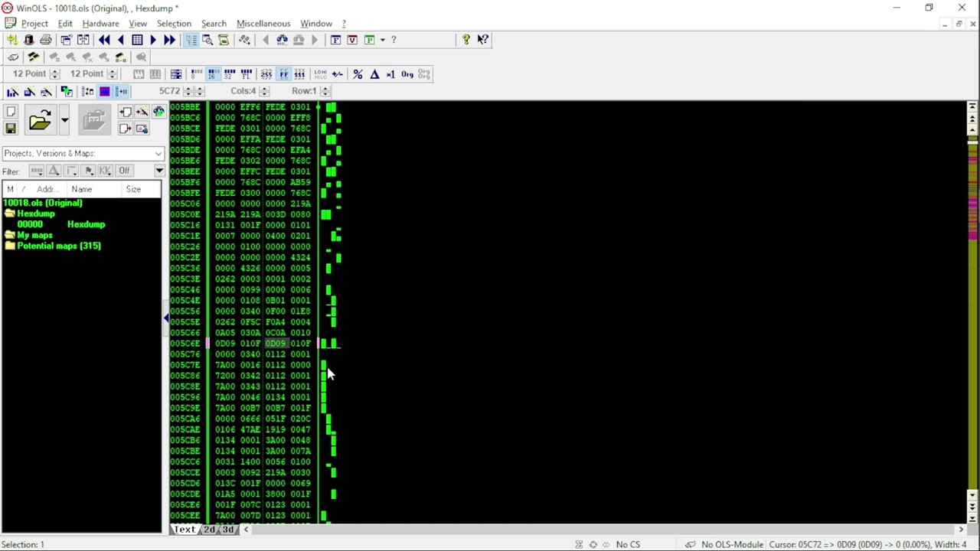Adjust the Row:1 stepper
This screenshot has height=551, width=980.
coord(325,91)
